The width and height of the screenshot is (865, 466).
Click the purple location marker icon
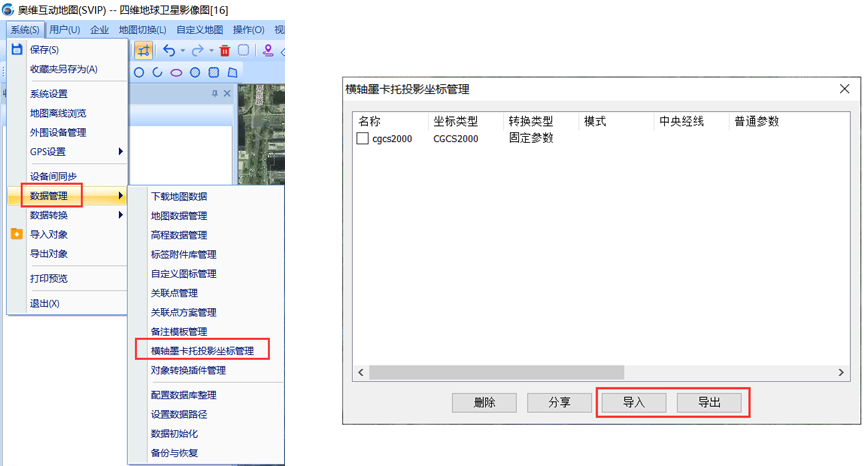coord(267,50)
